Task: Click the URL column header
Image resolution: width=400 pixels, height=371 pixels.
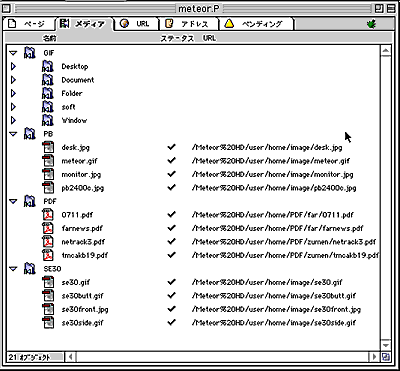Action: (209, 38)
